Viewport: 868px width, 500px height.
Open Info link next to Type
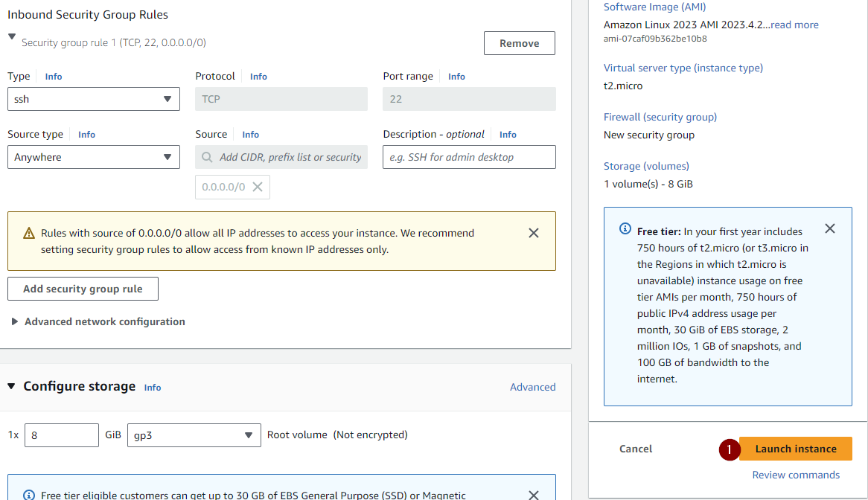pyautogui.click(x=53, y=77)
